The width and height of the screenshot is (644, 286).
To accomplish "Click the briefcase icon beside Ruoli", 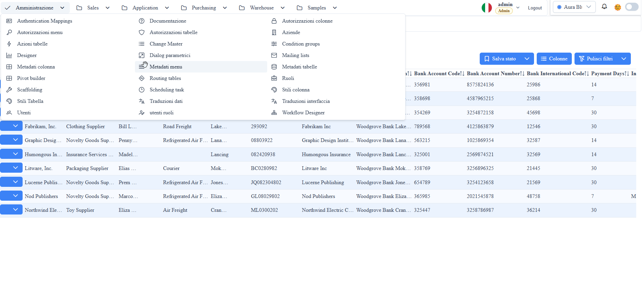I will (x=274, y=78).
